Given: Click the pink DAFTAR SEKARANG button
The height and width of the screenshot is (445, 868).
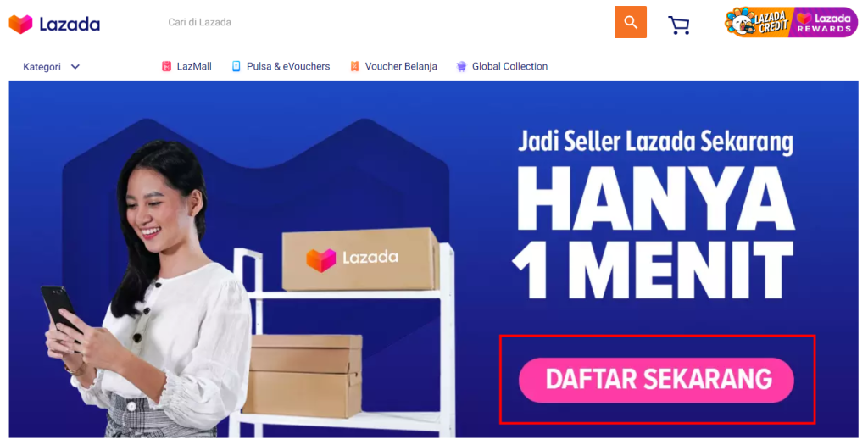Looking at the screenshot, I should (657, 380).
